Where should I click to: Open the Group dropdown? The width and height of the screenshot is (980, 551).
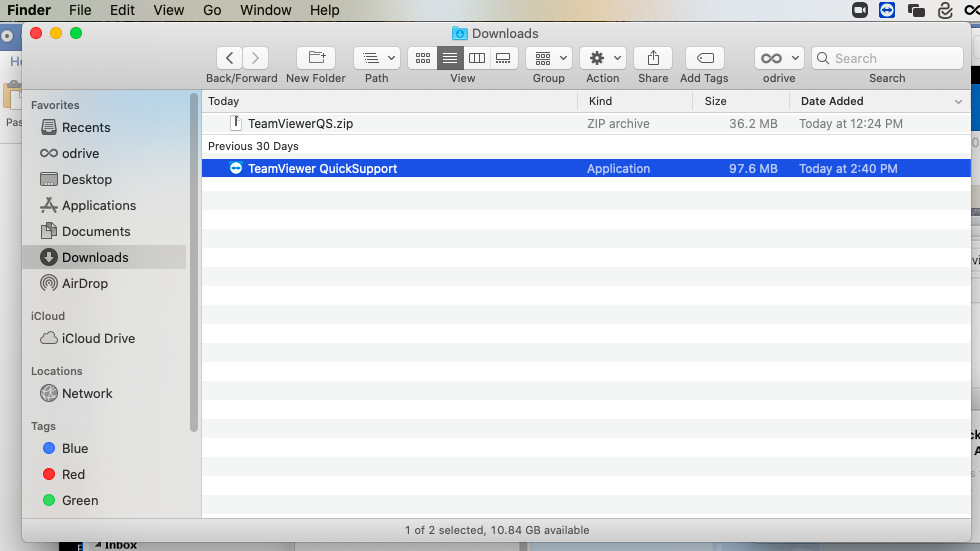coord(549,58)
